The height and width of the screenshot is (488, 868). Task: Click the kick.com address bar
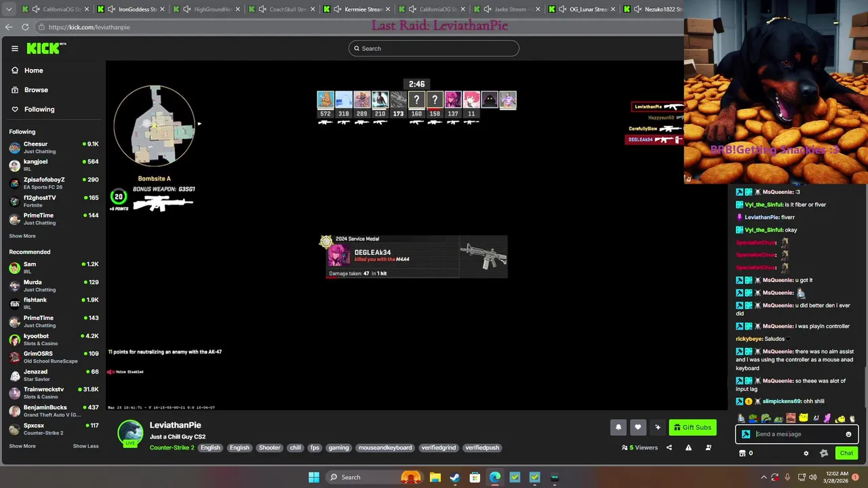tap(359, 27)
